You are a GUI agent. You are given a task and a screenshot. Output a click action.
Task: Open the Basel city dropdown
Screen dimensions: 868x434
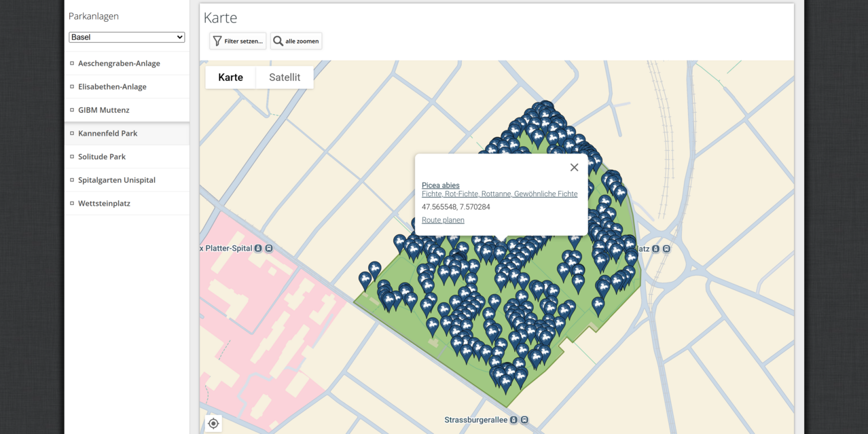pos(126,37)
